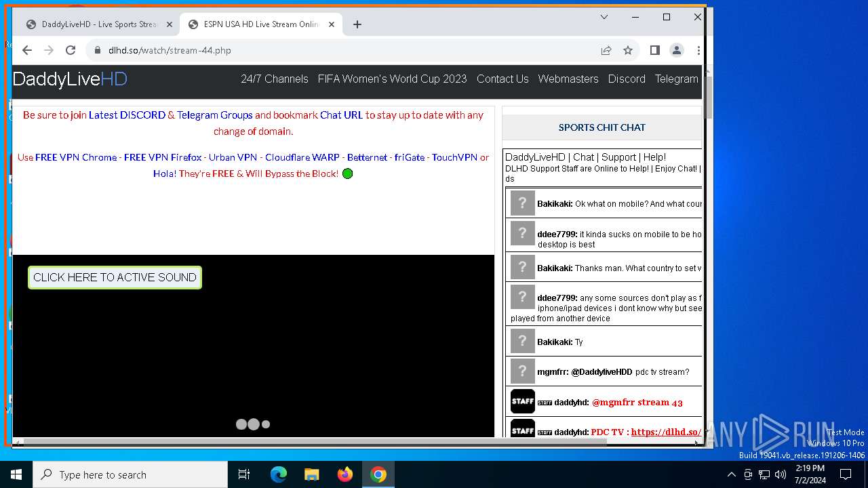
Task: Open the Chrome profile avatar icon
Action: 676,50
